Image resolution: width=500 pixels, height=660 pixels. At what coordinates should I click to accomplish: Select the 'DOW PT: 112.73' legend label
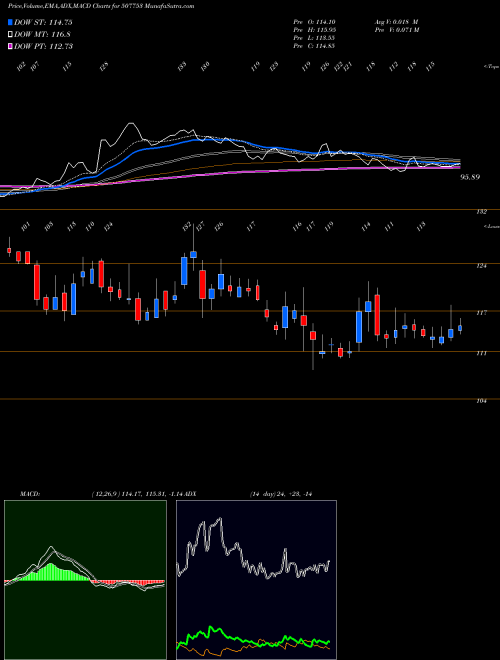pos(43,46)
